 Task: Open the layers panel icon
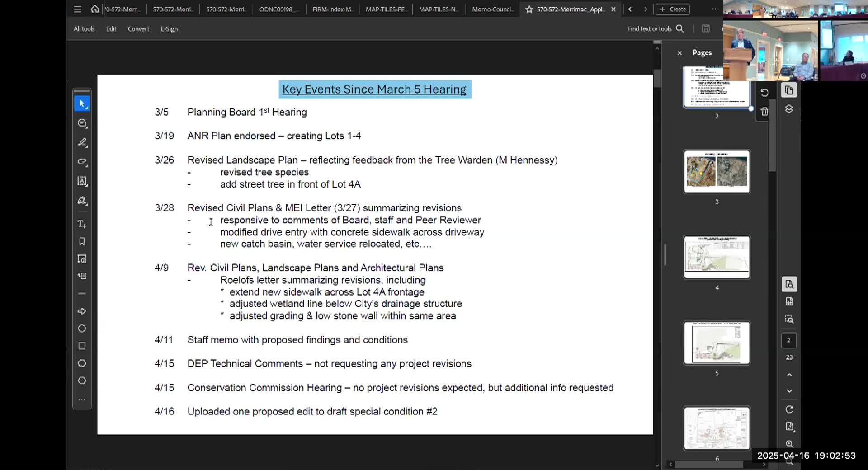click(x=789, y=109)
